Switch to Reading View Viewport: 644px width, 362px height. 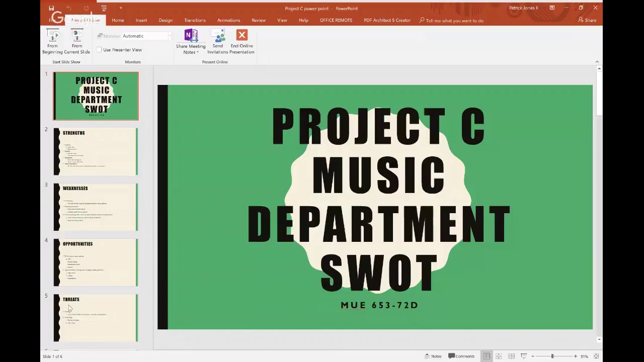tap(511, 356)
